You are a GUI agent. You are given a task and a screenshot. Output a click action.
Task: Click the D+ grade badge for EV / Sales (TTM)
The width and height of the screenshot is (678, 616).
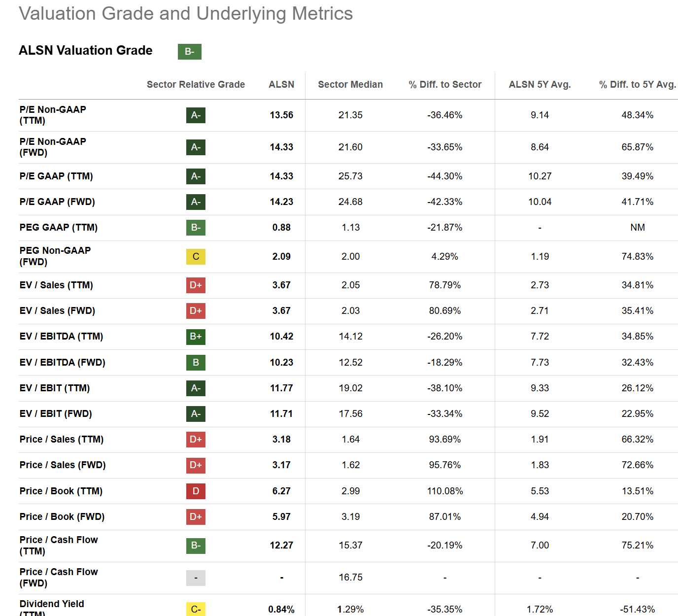coord(196,285)
